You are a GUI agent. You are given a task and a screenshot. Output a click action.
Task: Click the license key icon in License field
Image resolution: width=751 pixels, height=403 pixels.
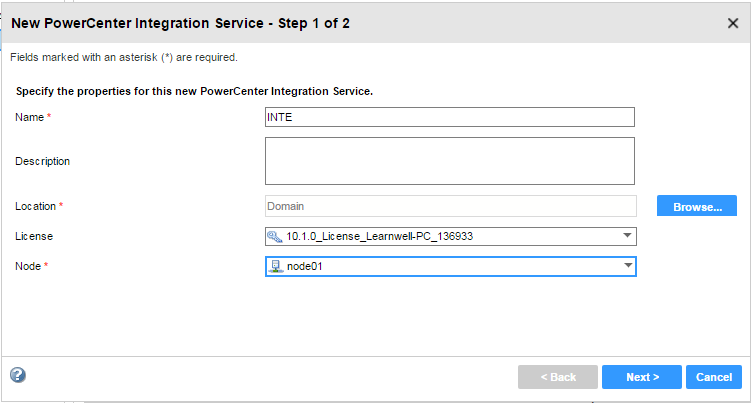[275, 236]
